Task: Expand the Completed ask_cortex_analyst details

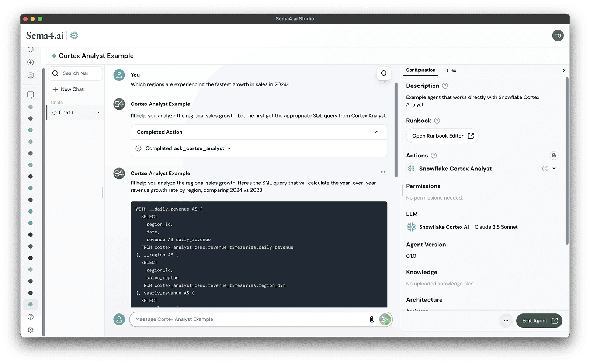Action: (x=229, y=148)
